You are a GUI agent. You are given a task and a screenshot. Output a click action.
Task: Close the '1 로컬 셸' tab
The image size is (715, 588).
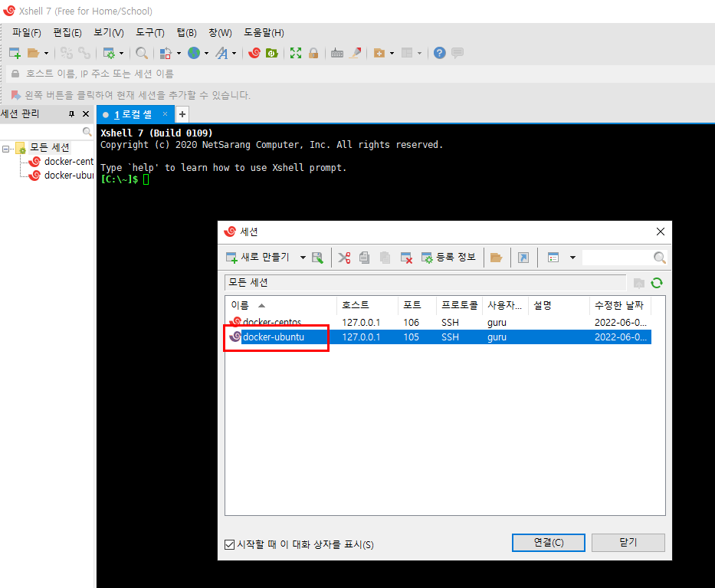click(165, 114)
